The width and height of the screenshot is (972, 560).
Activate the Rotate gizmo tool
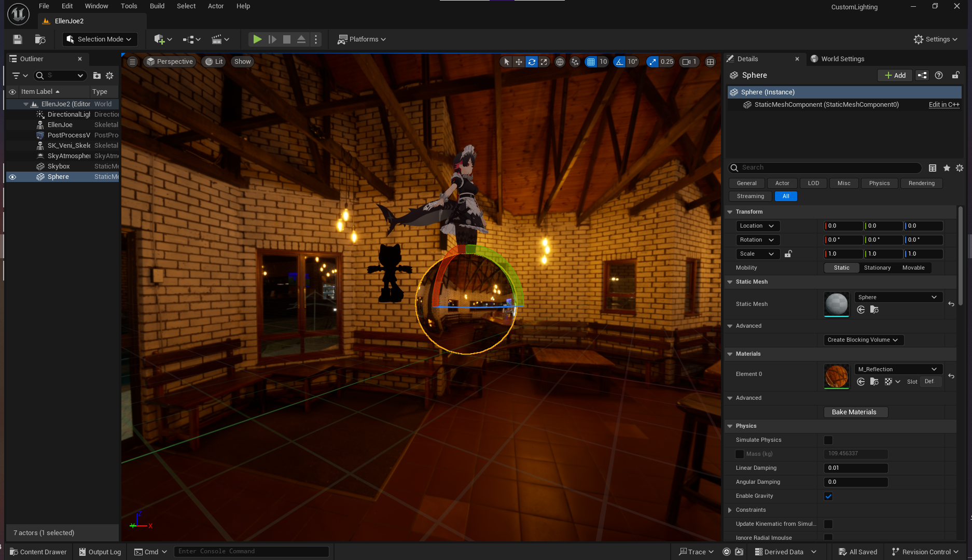[532, 62]
